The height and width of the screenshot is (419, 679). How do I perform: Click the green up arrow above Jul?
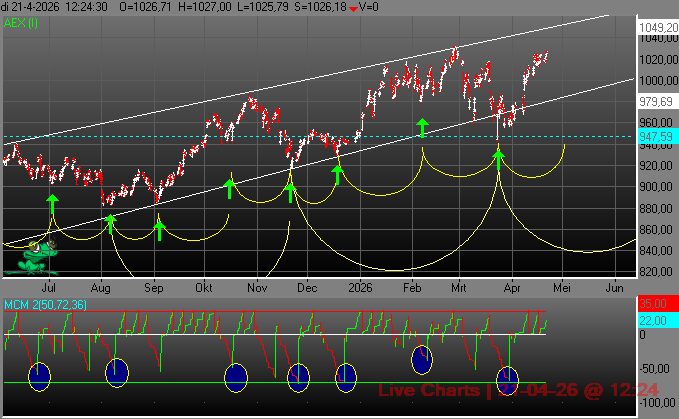click(52, 205)
